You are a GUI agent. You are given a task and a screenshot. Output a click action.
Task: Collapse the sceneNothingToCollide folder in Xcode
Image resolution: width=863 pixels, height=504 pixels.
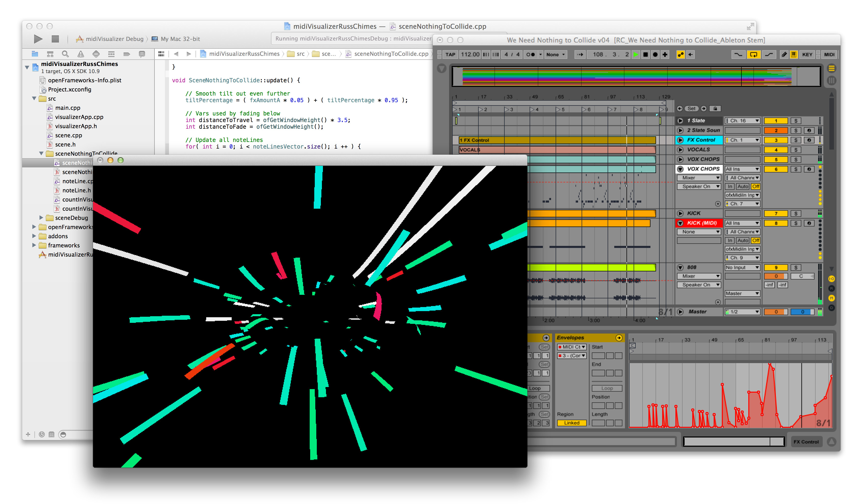42,153
